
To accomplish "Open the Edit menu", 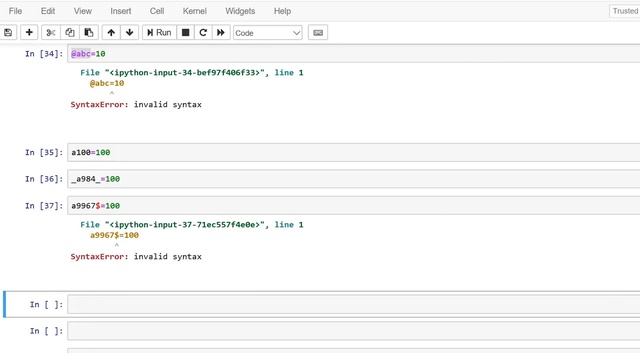I will point(48,11).
